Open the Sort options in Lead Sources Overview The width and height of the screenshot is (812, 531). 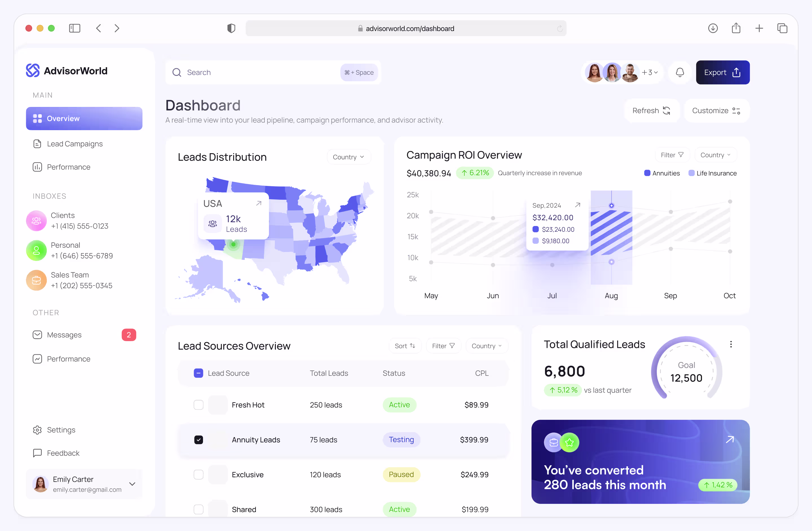tap(405, 346)
